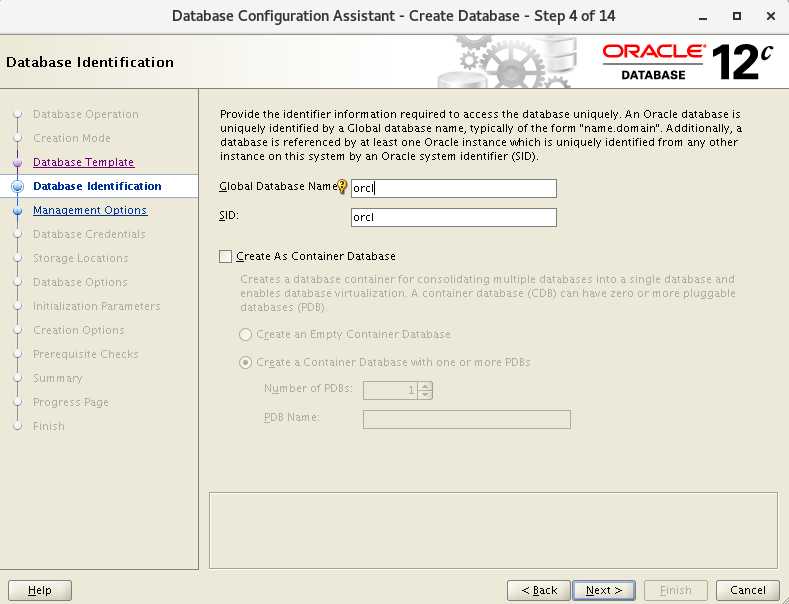Proceed with the Next button
Image resolution: width=789 pixels, height=604 pixels.
click(604, 590)
